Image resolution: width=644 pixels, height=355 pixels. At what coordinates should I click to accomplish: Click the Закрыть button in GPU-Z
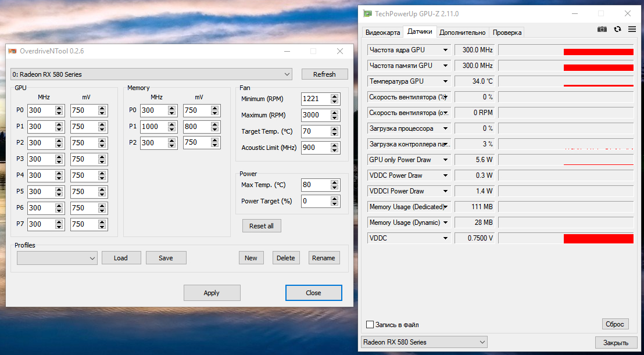point(616,342)
